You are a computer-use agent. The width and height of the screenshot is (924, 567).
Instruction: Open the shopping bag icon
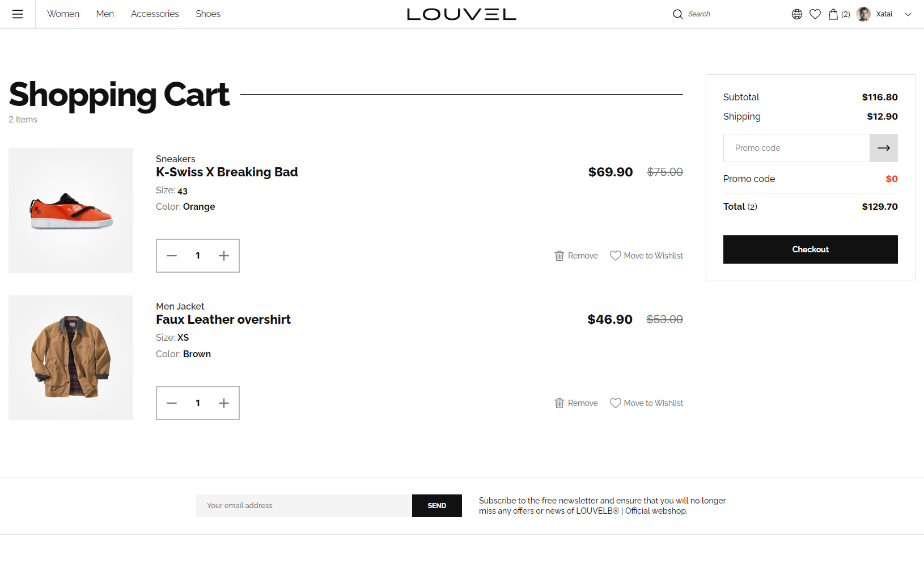[x=833, y=14]
